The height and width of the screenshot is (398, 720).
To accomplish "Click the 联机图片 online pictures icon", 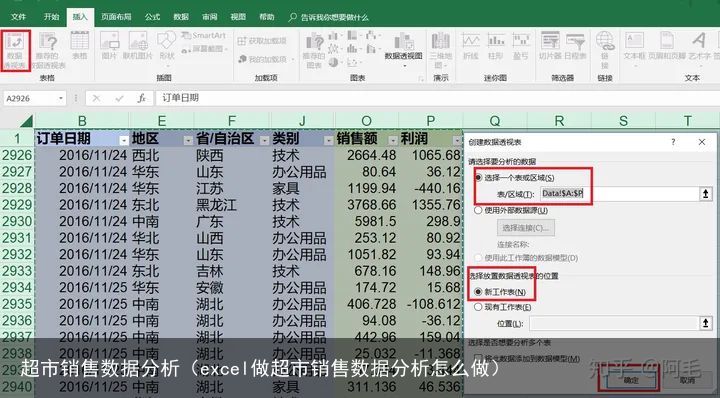I will tap(138, 46).
